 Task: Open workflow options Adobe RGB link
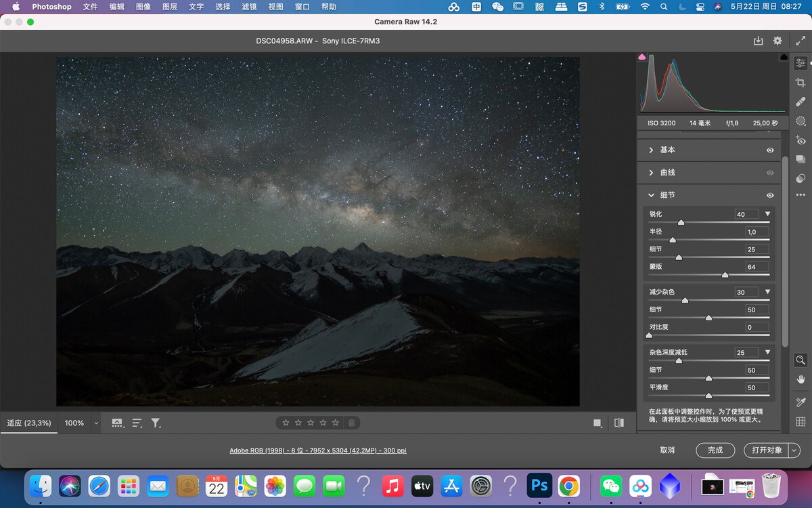click(x=318, y=450)
